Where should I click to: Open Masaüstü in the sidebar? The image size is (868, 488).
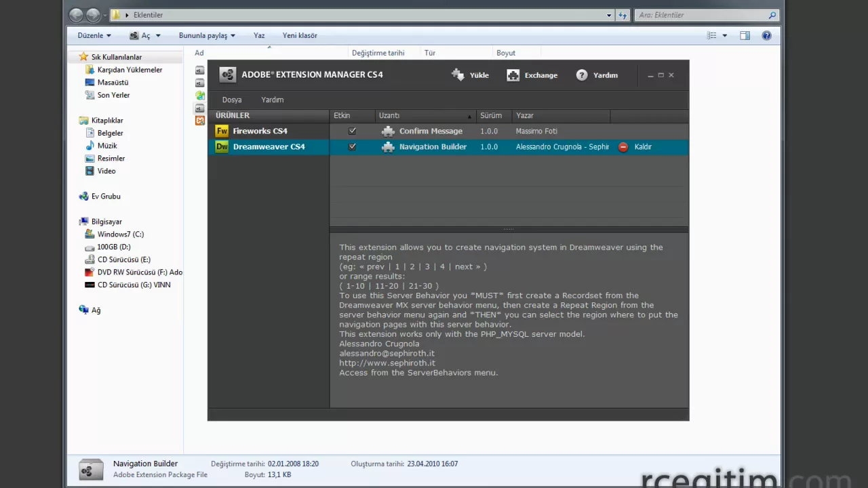pos(113,83)
